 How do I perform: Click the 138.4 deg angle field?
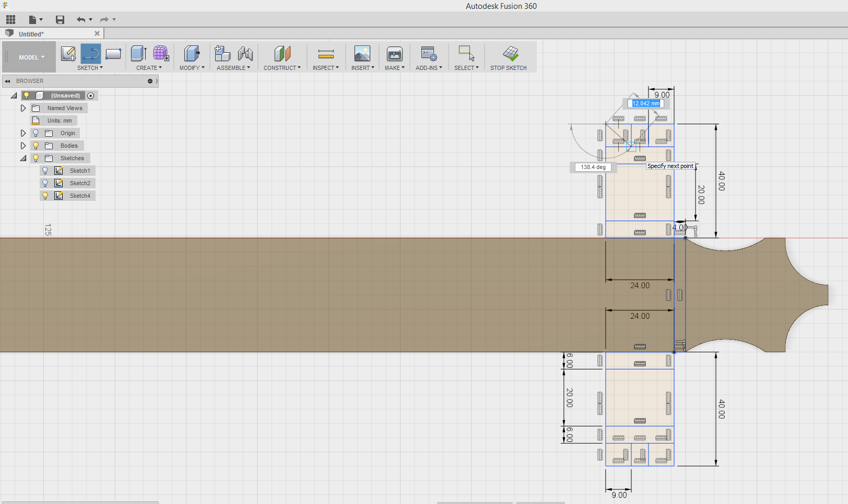click(593, 167)
